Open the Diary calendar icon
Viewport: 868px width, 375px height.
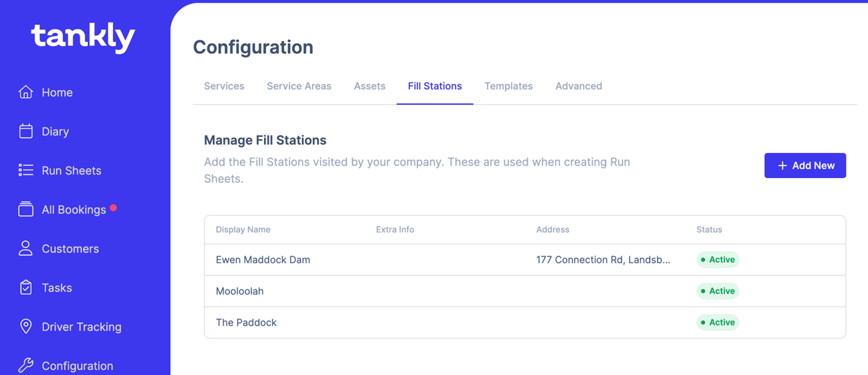coord(26,131)
